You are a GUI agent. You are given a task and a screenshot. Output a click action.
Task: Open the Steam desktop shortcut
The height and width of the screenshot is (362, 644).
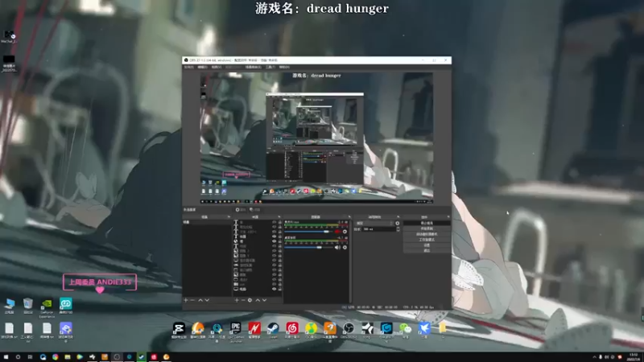pyautogui.click(x=273, y=328)
